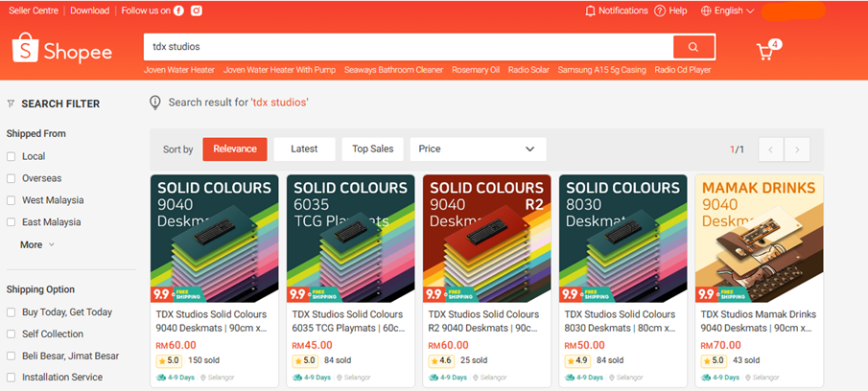Click Radio Cd Player suggestion
The height and width of the screenshot is (391, 868).
[x=683, y=70]
